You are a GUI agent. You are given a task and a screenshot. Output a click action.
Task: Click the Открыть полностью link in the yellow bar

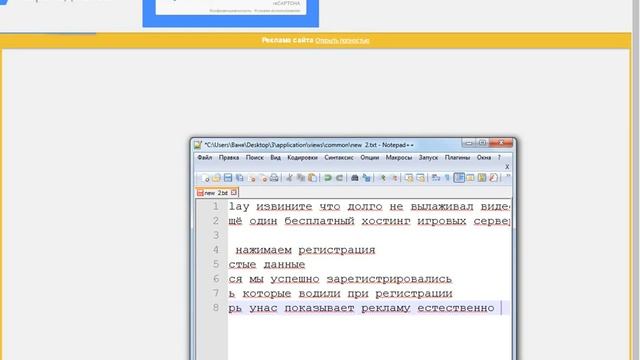click(342, 40)
